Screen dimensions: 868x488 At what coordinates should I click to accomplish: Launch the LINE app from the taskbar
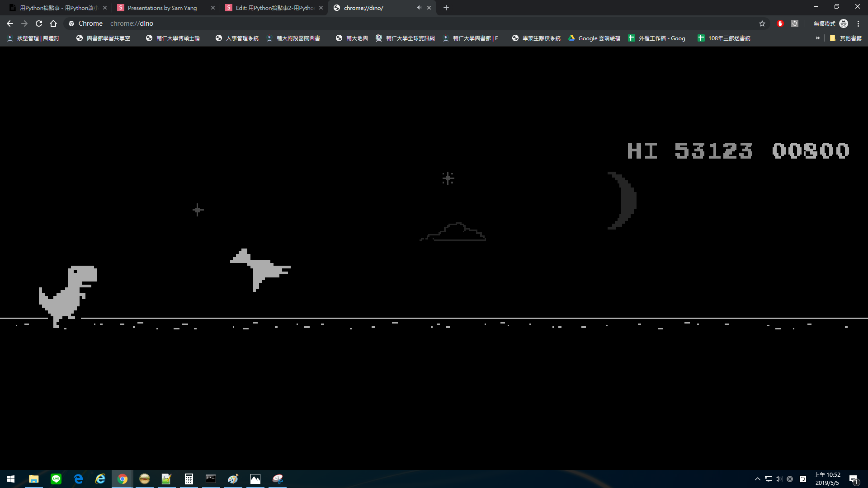56,479
